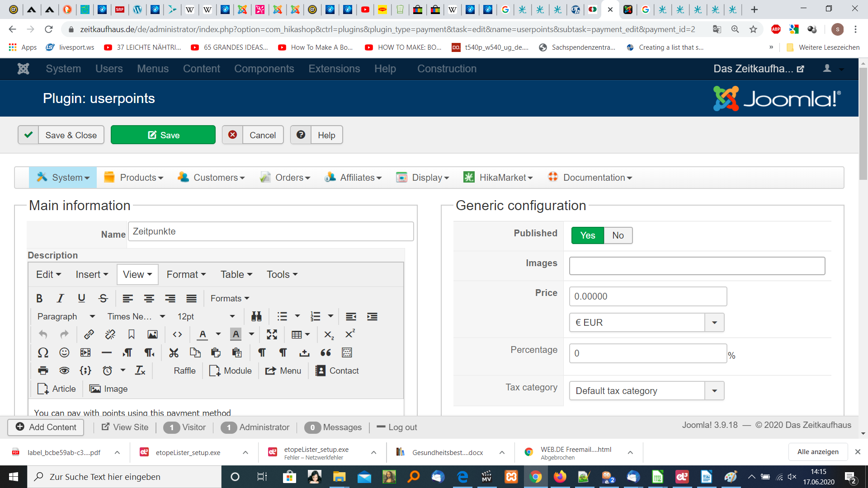Viewport: 868px width, 488px height.
Task: Open the EUR currency dropdown
Action: [x=714, y=323]
